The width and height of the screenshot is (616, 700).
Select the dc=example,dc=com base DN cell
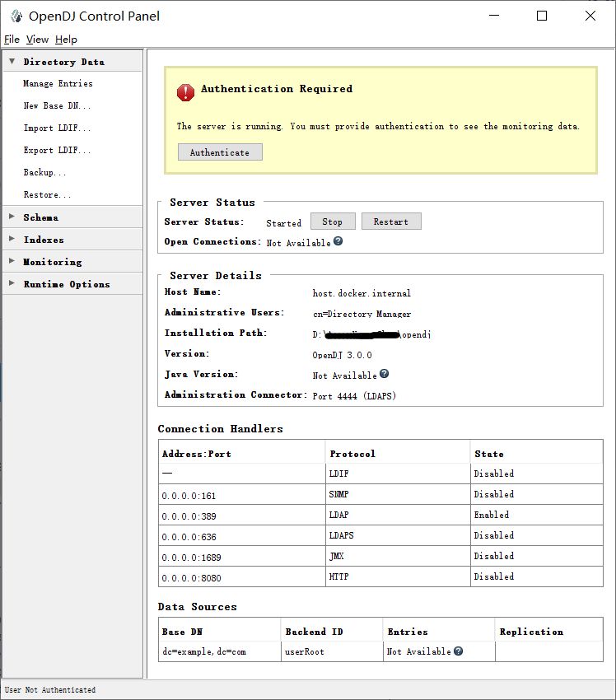(x=220, y=651)
